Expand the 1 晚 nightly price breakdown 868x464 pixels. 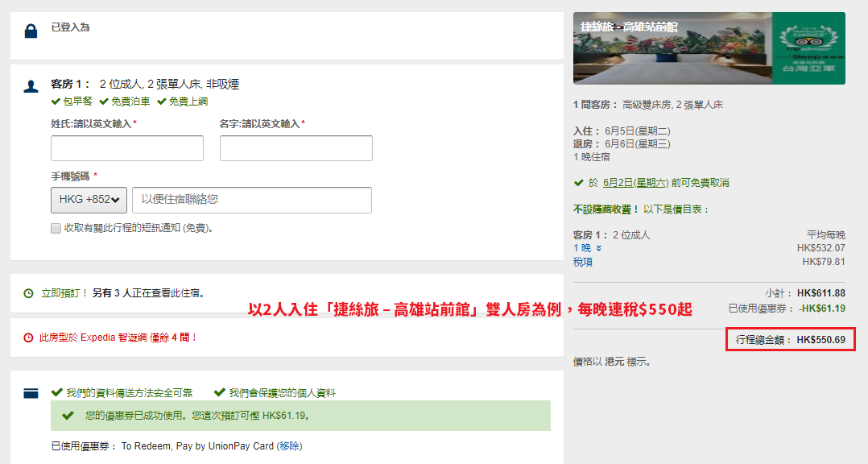(x=587, y=248)
